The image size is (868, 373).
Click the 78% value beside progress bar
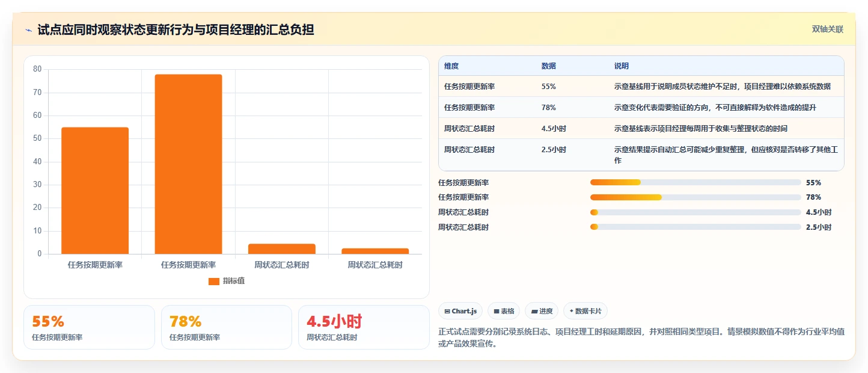(814, 197)
